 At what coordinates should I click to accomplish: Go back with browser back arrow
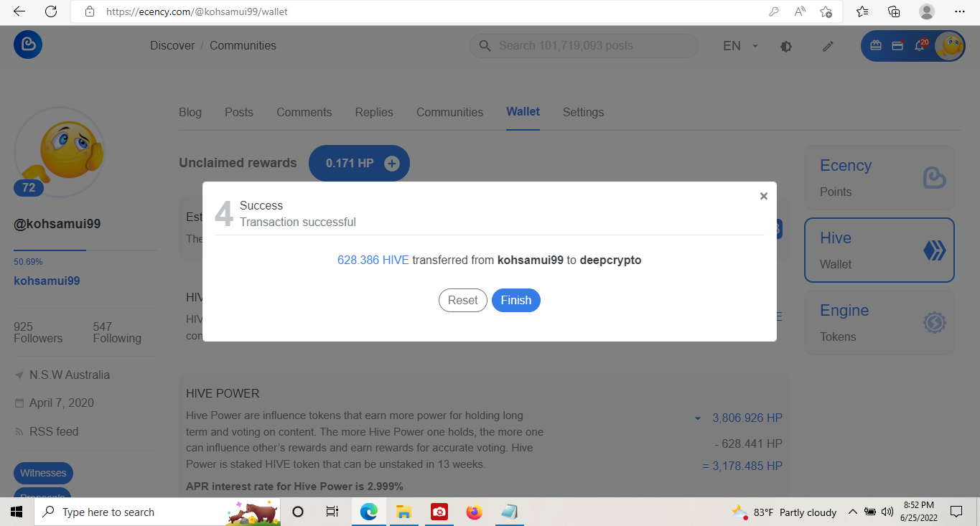coord(19,11)
